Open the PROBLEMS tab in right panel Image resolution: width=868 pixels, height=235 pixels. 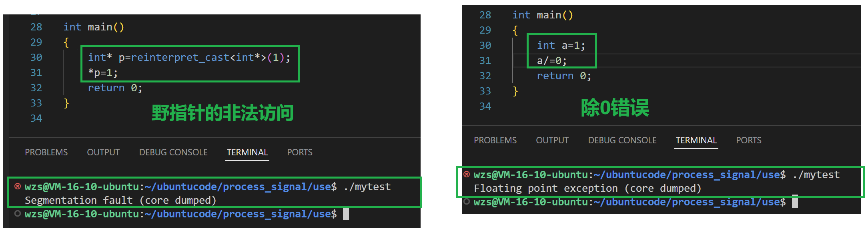click(495, 141)
